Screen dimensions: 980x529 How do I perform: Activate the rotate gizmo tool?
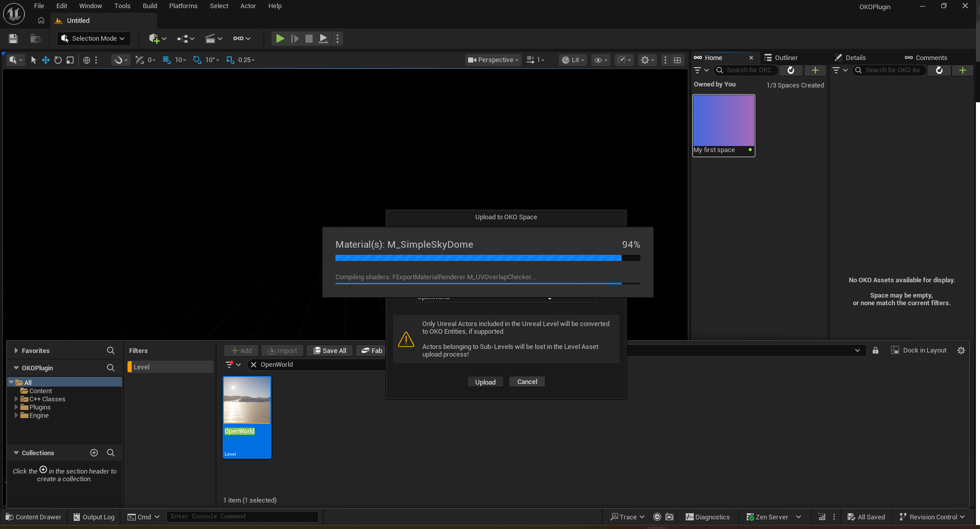click(58, 60)
